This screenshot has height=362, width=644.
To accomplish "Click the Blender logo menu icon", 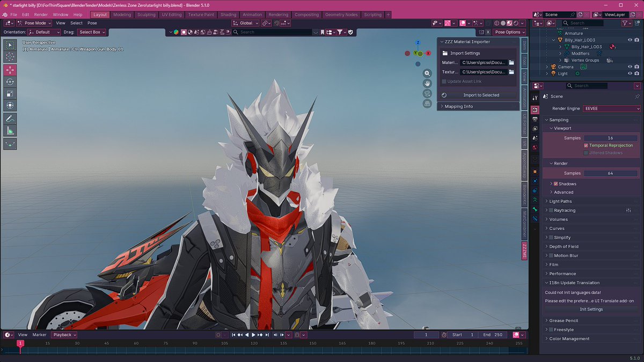I will coord(4,14).
